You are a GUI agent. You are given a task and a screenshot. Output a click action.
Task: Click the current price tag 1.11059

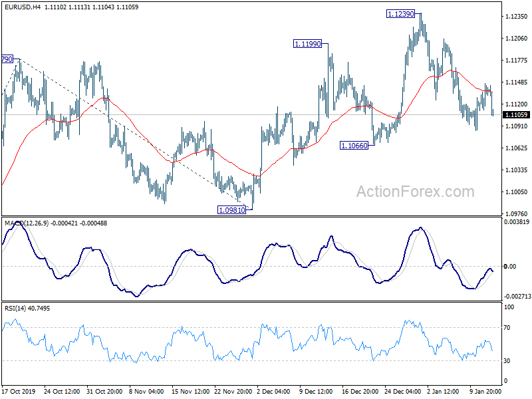point(517,115)
